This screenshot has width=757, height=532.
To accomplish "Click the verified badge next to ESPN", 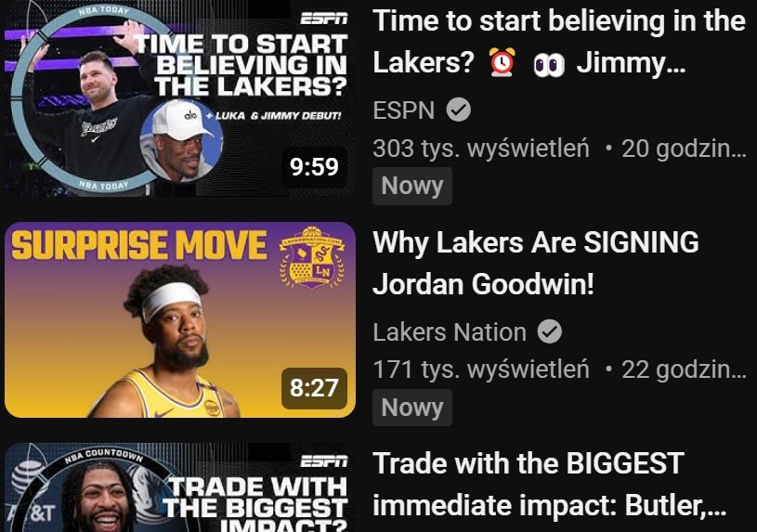I will pos(459,110).
